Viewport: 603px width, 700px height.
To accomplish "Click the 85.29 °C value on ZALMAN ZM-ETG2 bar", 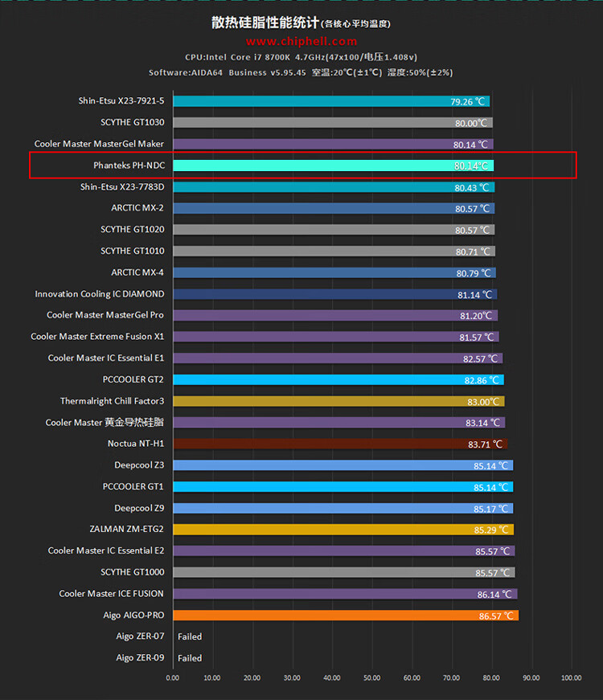I will click(491, 530).
